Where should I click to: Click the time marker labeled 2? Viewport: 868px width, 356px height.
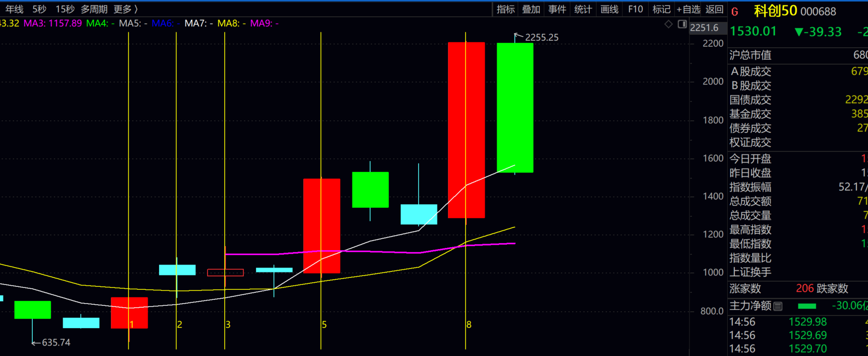click(179, 325)
